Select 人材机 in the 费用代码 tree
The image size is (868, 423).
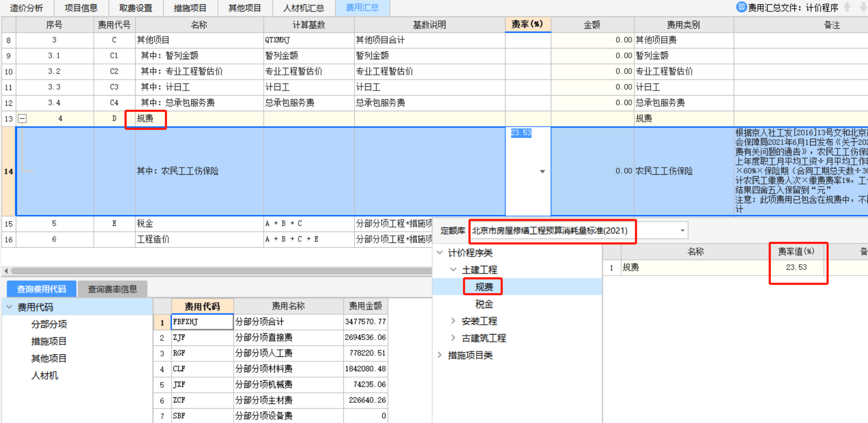point(45,376)
